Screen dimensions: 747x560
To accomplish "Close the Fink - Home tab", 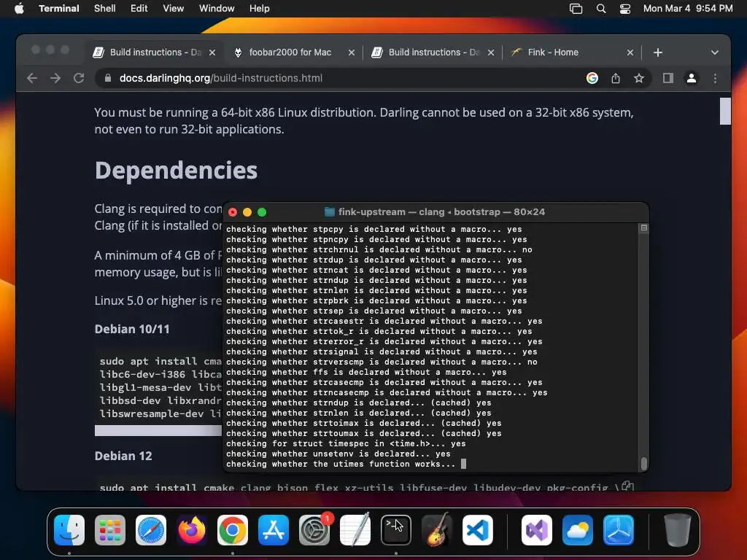I will [630, 52].
